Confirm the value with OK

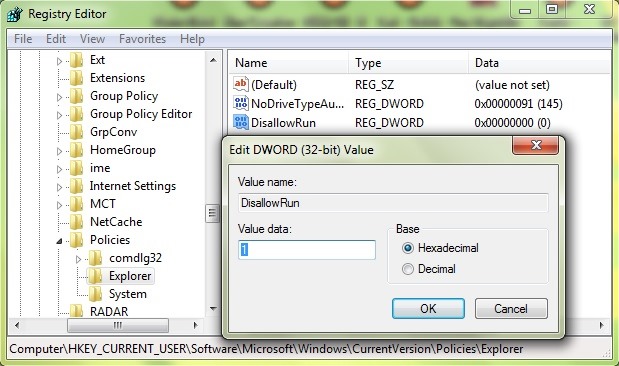(x=428, y=308)
